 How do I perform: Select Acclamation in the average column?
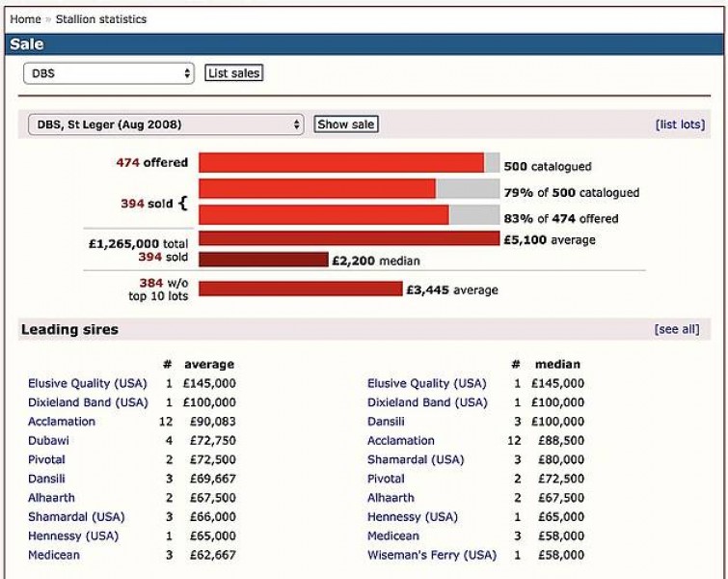62,422
